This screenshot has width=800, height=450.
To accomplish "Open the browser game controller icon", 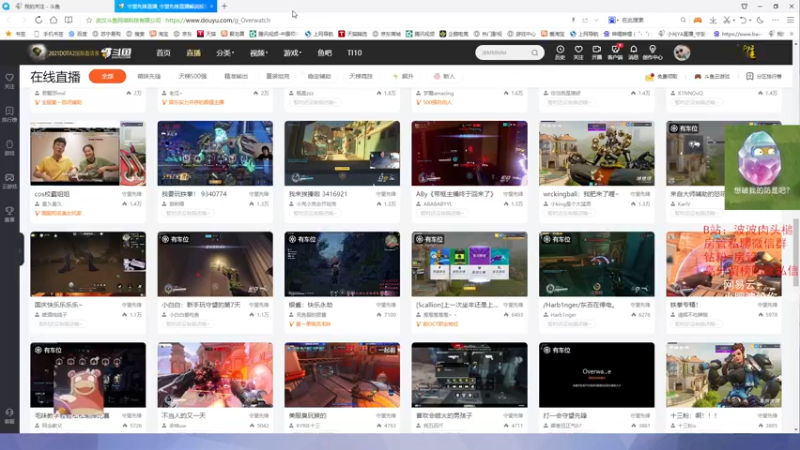I will click(x=697, y=20).
